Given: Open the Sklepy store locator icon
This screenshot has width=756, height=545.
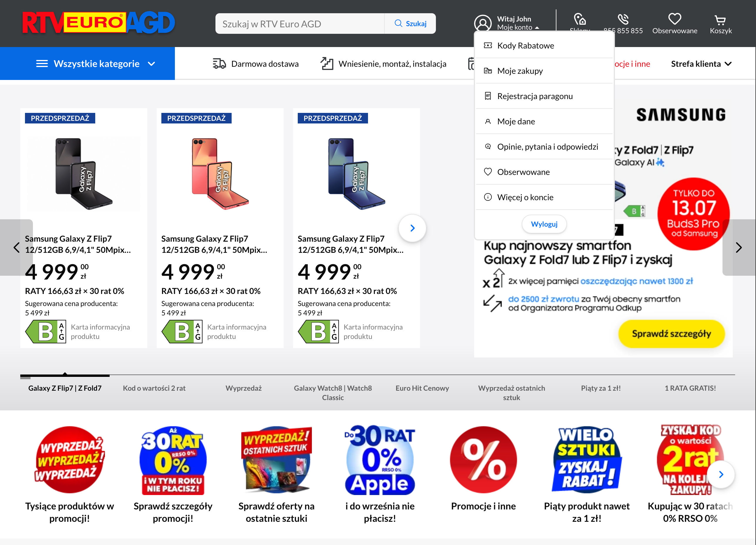Looking at the screenshot, I should click(x=580, y=19).
